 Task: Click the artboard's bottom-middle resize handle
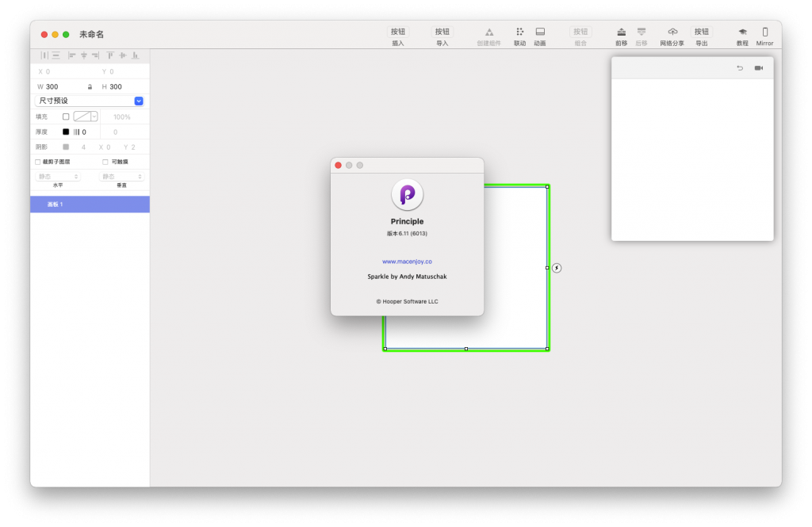coord(466,349)
